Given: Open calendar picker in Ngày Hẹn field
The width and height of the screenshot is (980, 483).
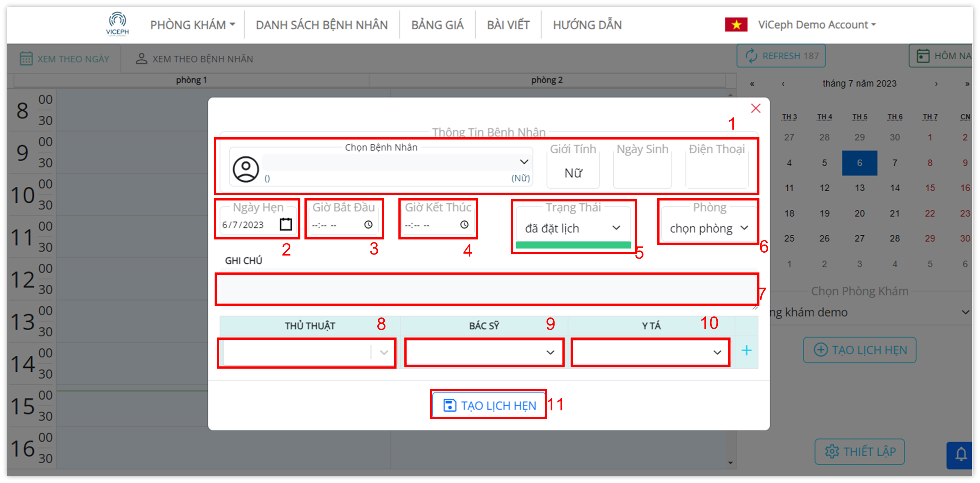Looking at the screenshot, I should coord(286,224).
